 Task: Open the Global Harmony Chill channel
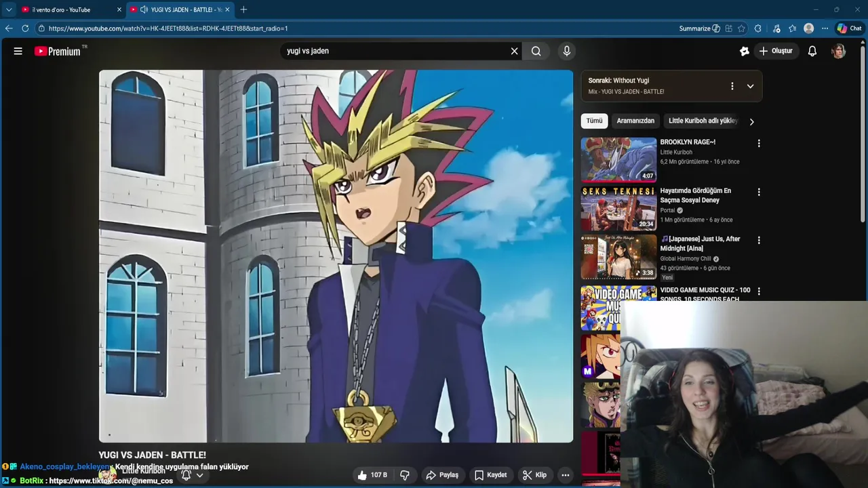point(686,259)
